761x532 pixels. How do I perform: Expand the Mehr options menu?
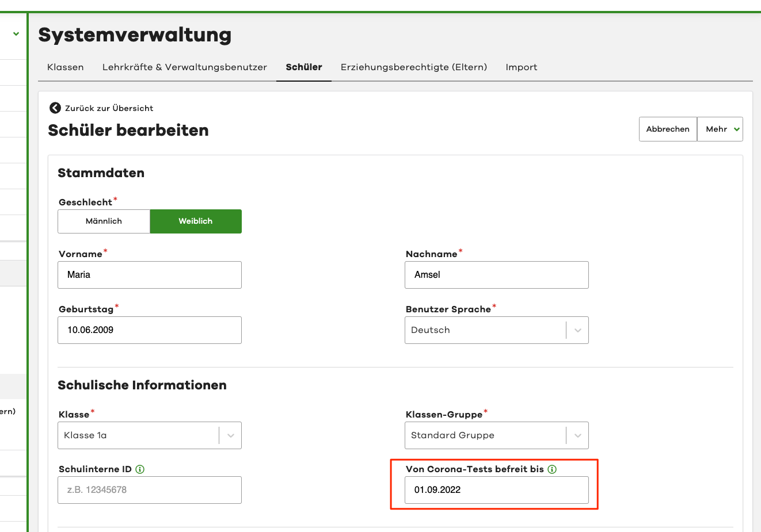point(720,129)
